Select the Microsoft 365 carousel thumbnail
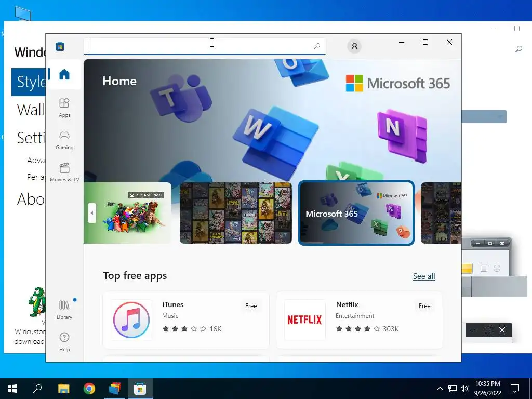The image size is (532, 399). [356, 213]
